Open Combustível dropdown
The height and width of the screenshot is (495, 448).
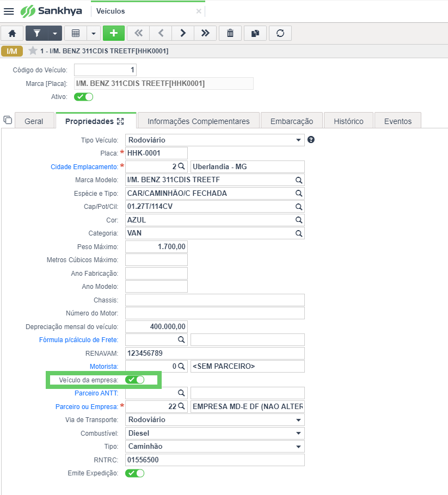[215, 433]
